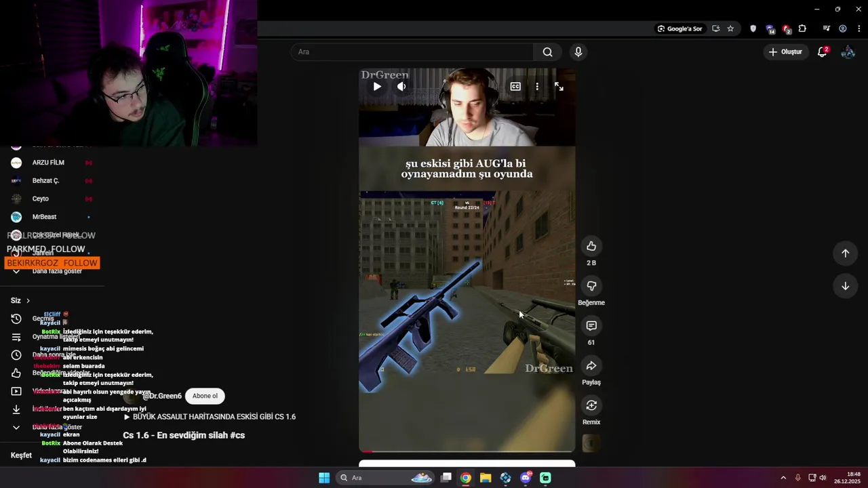Open the red extension with badge 2
Screen dimensions: 868x488
pyautogui.click(x=786, y=29)
